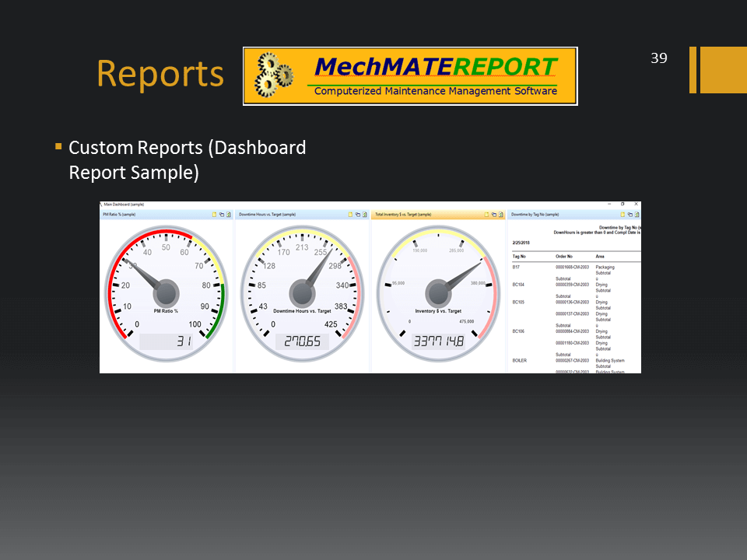
Task: Click the downtime digital readout showing 270.65
Action: tap(302, 341)
